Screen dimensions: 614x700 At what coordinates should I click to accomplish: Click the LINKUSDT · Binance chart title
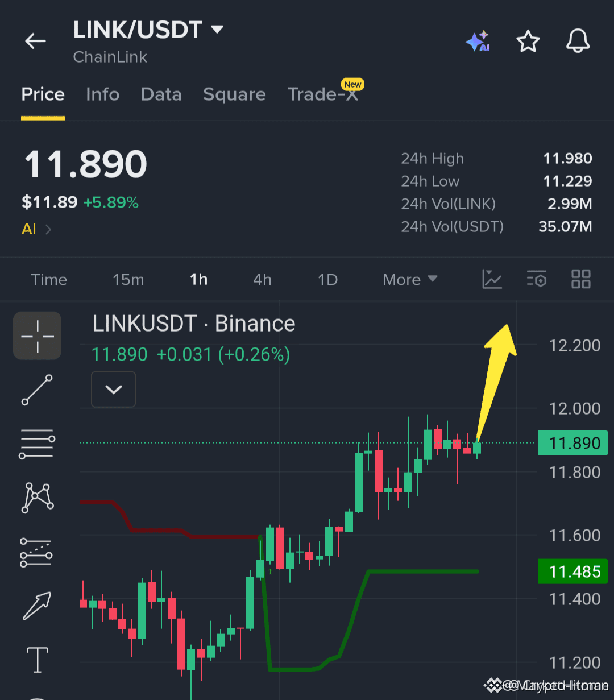click(194, 324)
